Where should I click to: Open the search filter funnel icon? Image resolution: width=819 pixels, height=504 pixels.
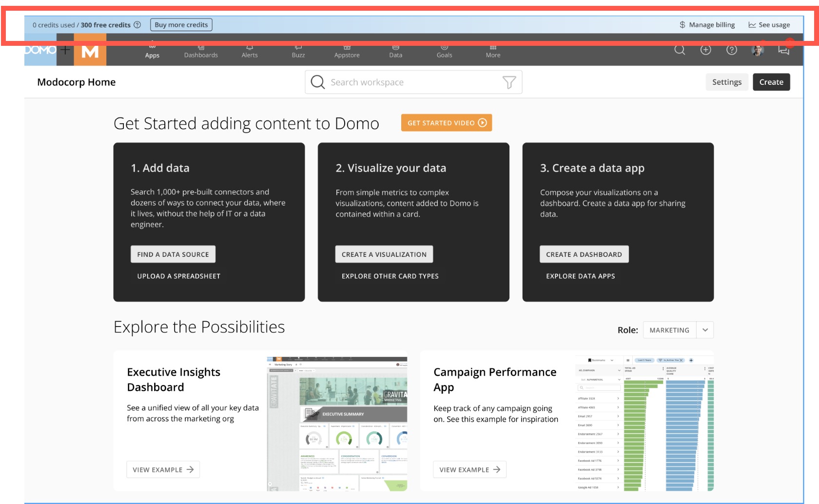click(x=509, y=82)
